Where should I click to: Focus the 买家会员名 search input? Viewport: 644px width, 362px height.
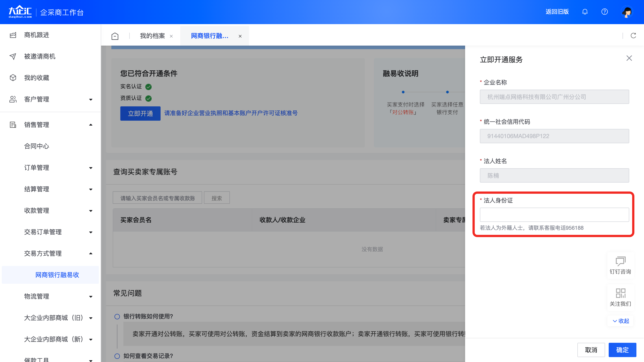[157, 198]
